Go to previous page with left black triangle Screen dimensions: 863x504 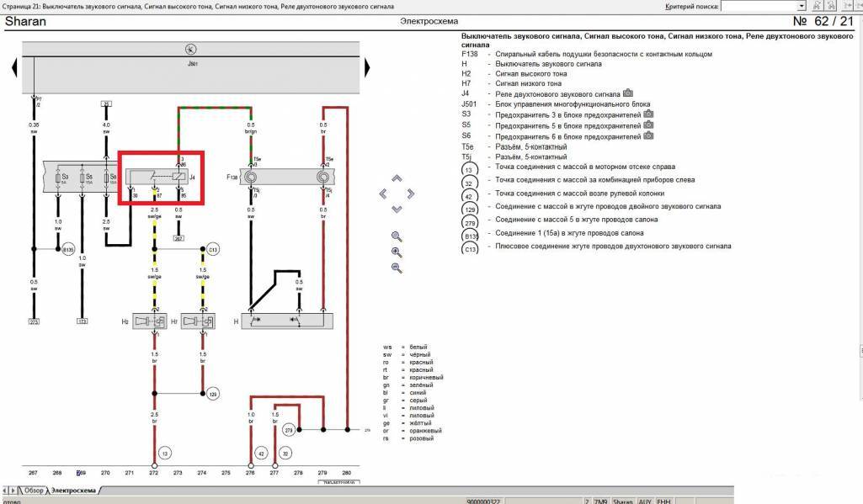(14, 67)
